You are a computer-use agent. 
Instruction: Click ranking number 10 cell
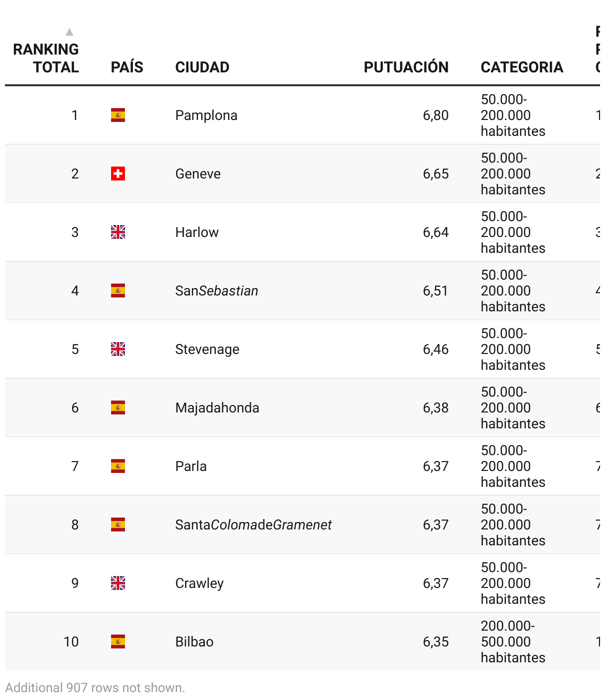pyautogui.click(x=71, y=642)
